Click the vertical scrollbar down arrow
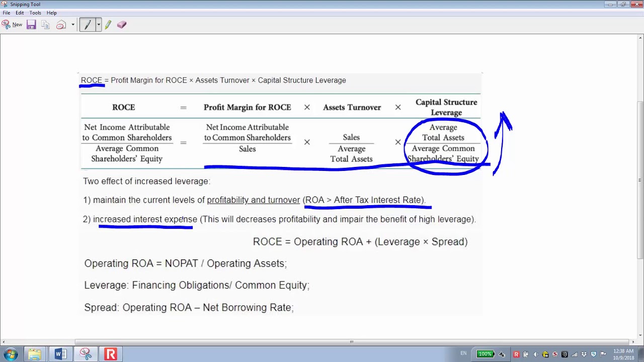The height and width of the screenshot is (362, 644). [640, 334]
